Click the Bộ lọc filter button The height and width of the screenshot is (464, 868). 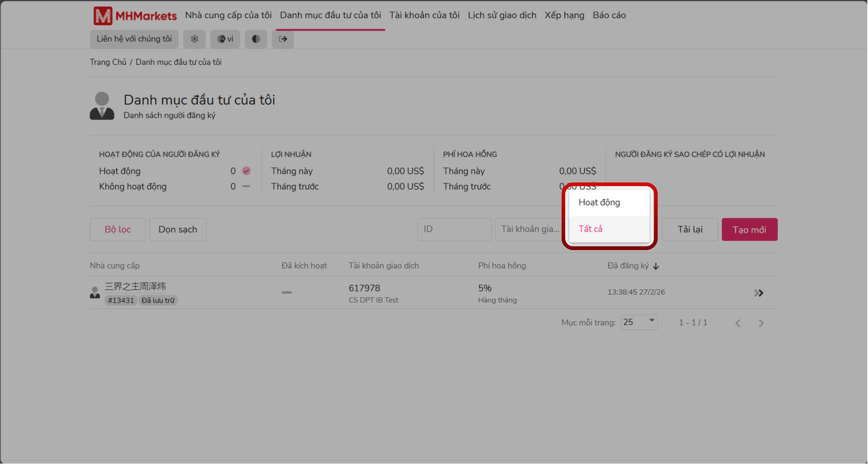point(117,229)
